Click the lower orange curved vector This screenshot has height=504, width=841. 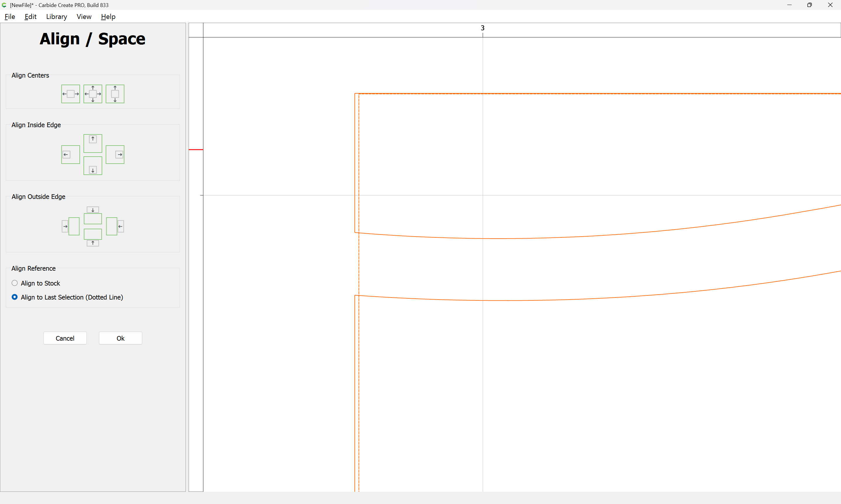[510, 301]
